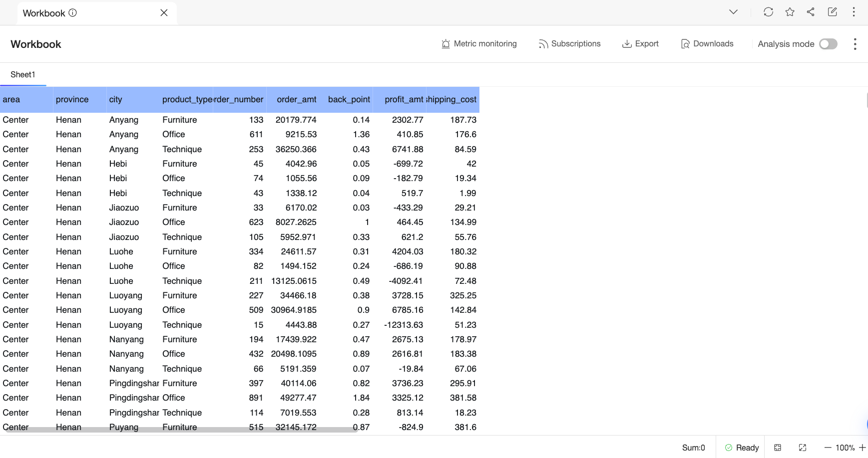Click the Export button

pos(640,44)
